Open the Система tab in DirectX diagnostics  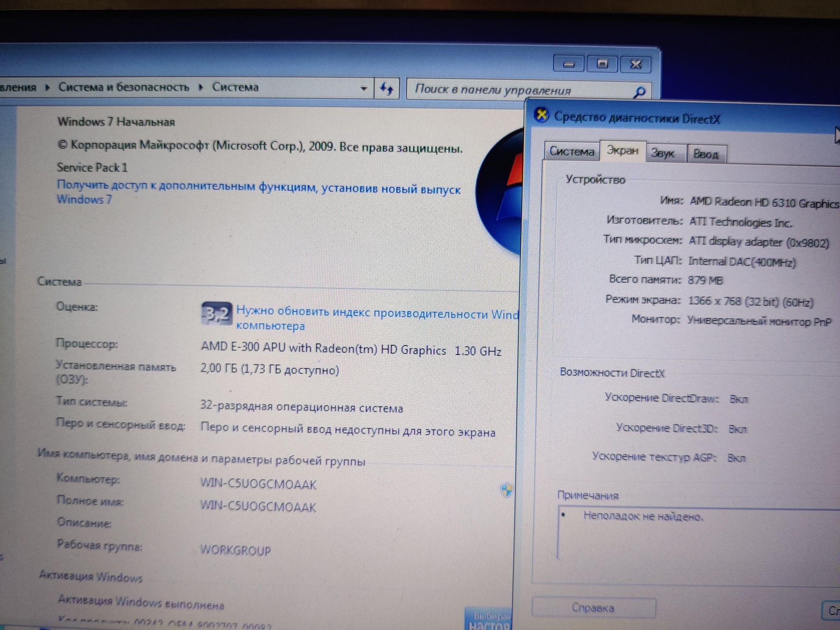point(572,151)
